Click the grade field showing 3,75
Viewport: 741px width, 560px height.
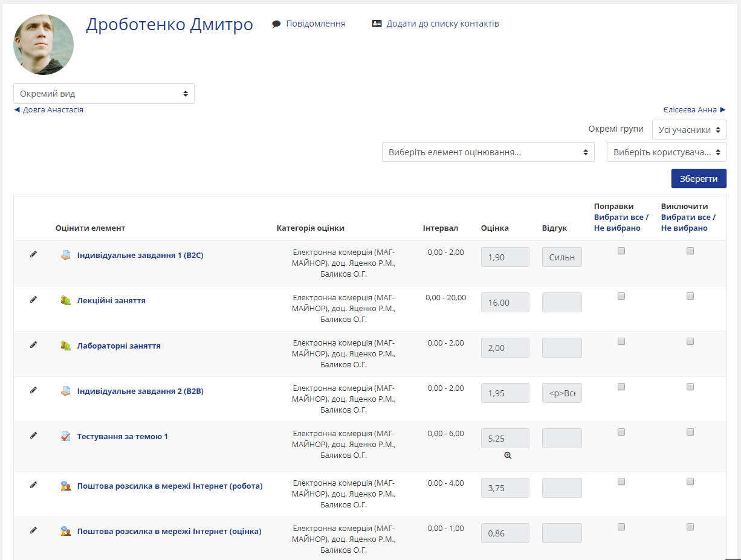[505, 488]
